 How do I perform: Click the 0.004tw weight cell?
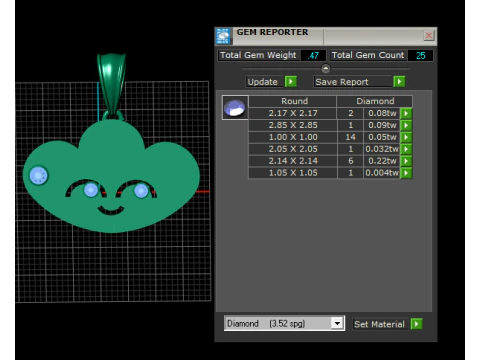382,173
